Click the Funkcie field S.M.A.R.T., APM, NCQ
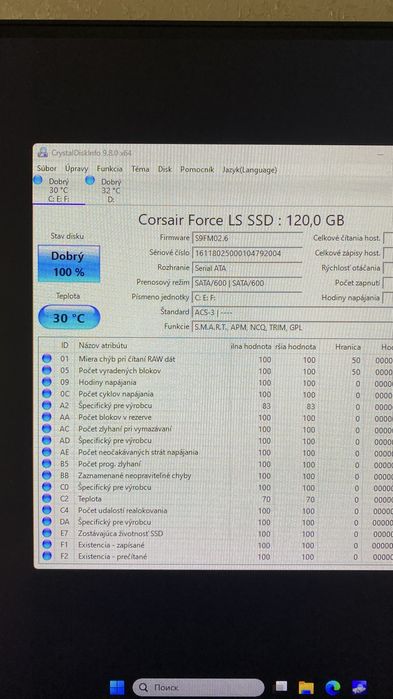Image resolution: width=393 pixels, height=699 pixels. tap(292, 327)
